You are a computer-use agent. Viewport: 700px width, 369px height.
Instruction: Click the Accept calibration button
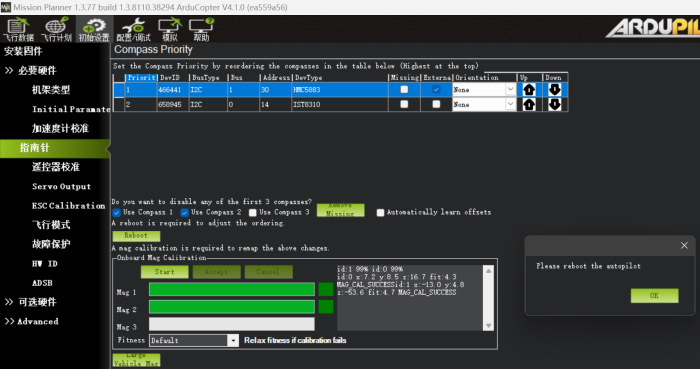217,272
